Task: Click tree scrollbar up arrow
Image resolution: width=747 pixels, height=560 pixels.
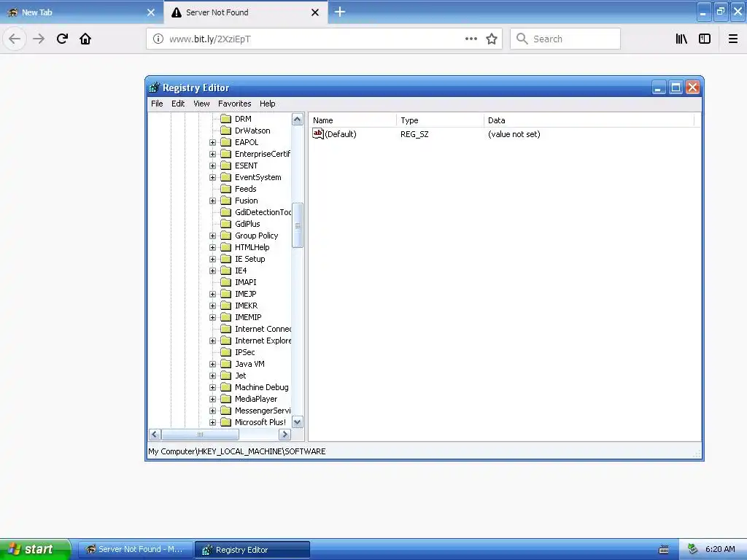Action: tap(298, 119)
